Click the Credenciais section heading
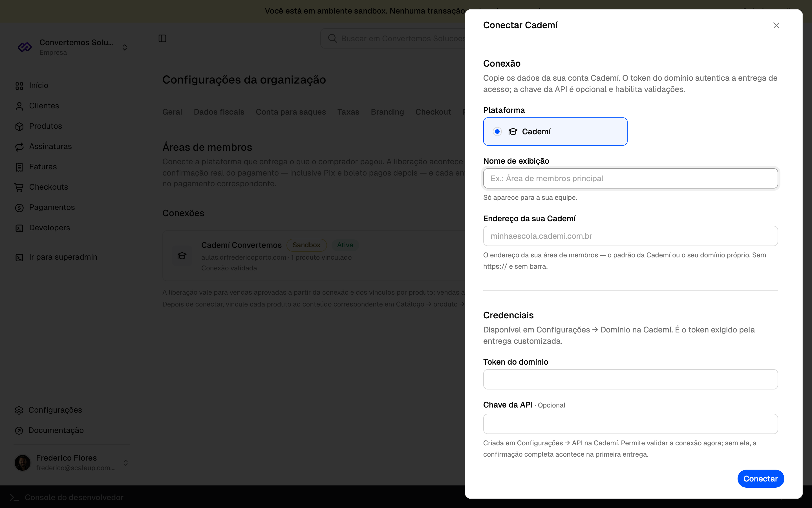The image size is (812, 508). [x=508, y=315]
